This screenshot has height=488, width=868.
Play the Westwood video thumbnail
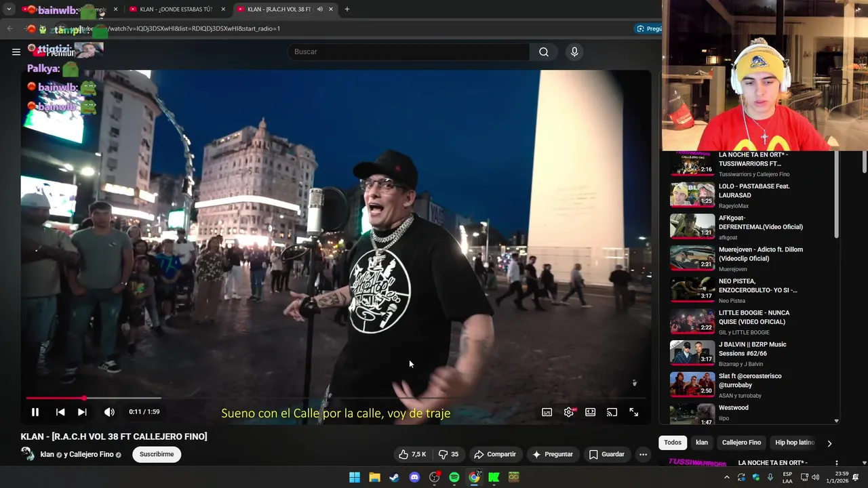pyautogui.click(x=692, y=414)
